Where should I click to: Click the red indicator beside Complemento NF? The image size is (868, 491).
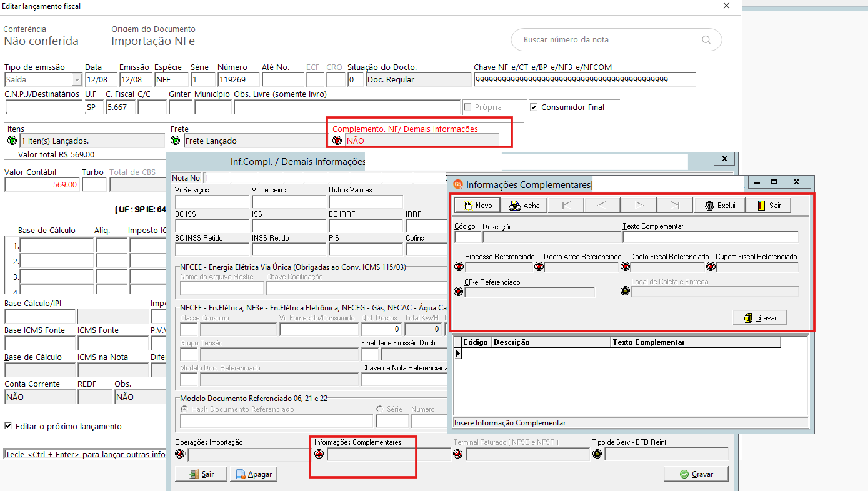point(338,141)
